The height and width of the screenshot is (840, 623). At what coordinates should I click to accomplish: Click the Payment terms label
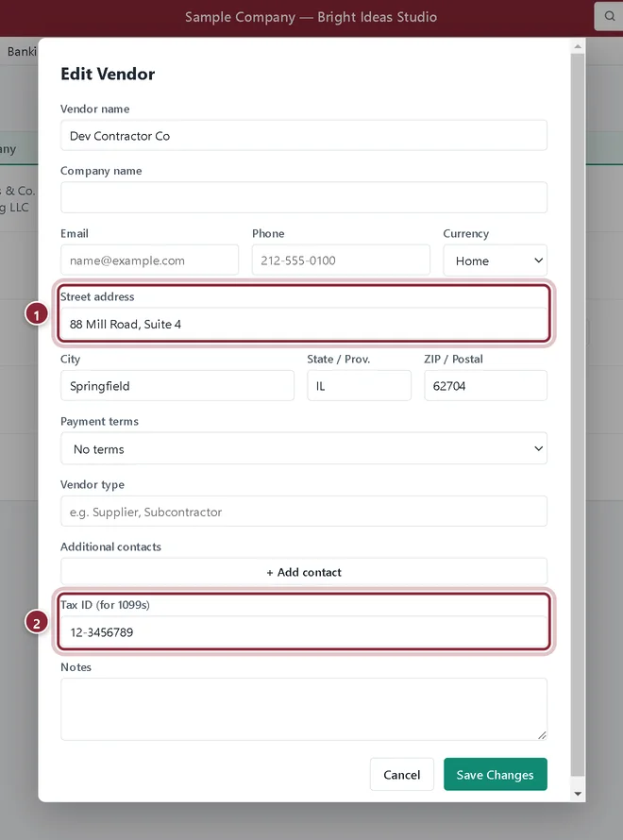click(x=99, y=421)
